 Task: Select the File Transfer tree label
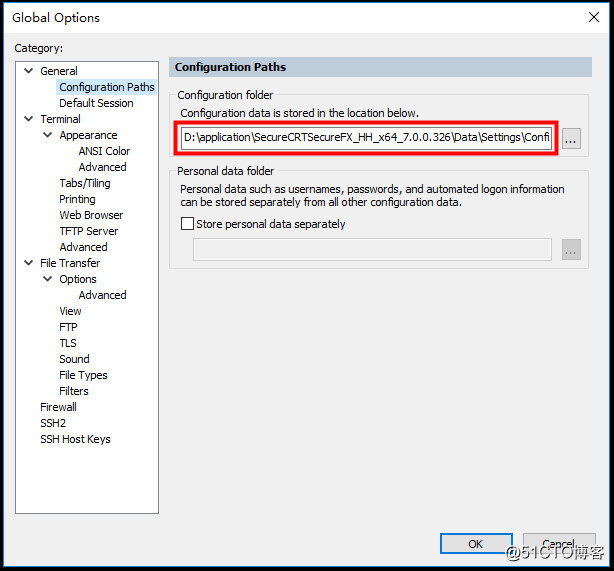coord(70,263)
